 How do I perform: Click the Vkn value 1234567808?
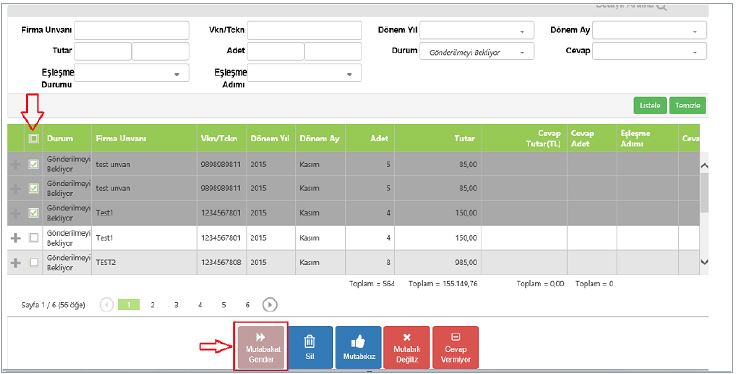point(221,262)
